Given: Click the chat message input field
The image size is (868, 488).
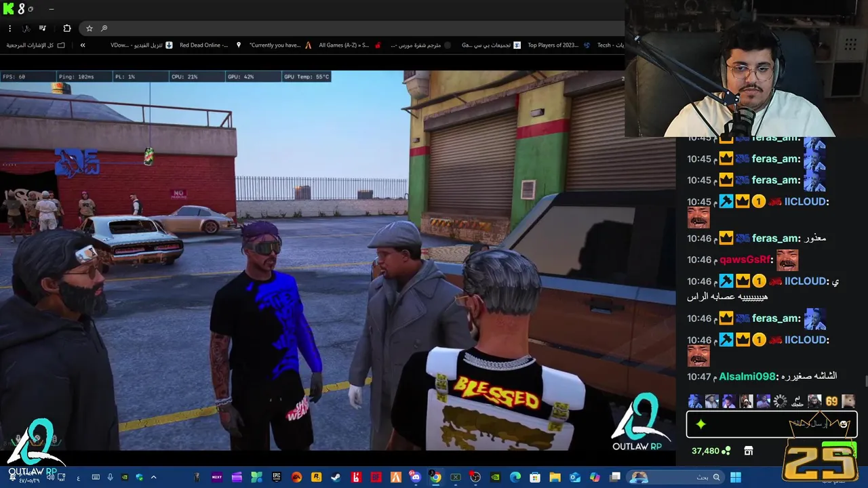Looking at the screenshot, I should point(771,424).
